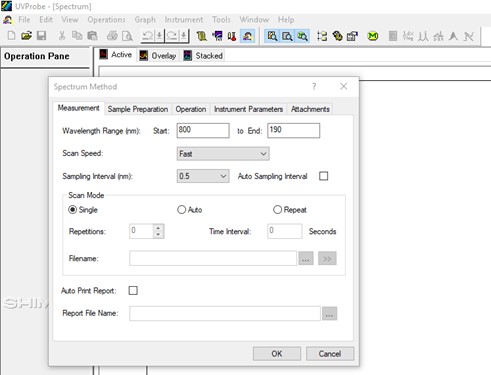This screenshot has height=375, width=491.
Task: Open a file with the folder icon
Action: [x=26, y=35]
